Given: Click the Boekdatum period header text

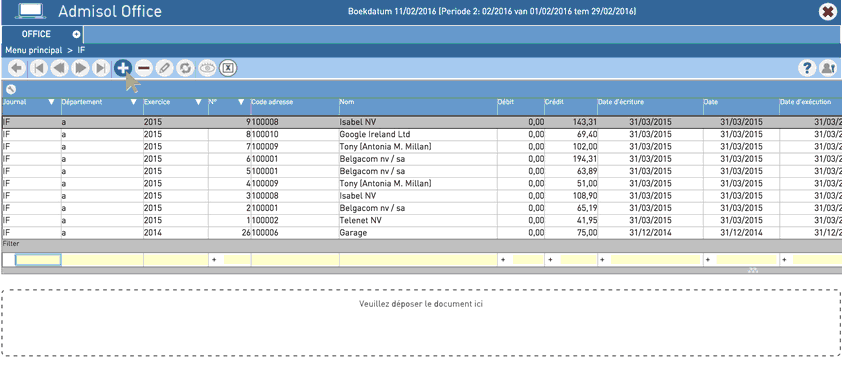Looking at the screenshot, I should click(x=492, y=11).
